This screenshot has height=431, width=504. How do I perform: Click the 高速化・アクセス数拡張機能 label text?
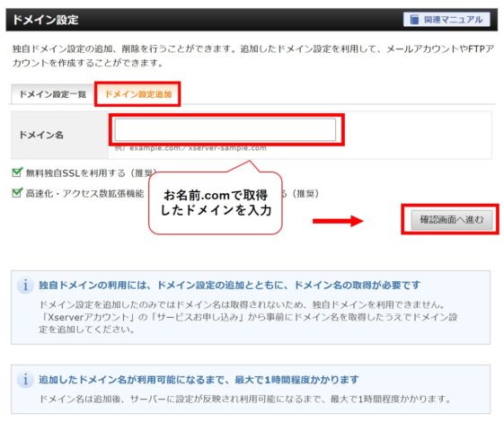pyautogui.click(x=84, y=193)
